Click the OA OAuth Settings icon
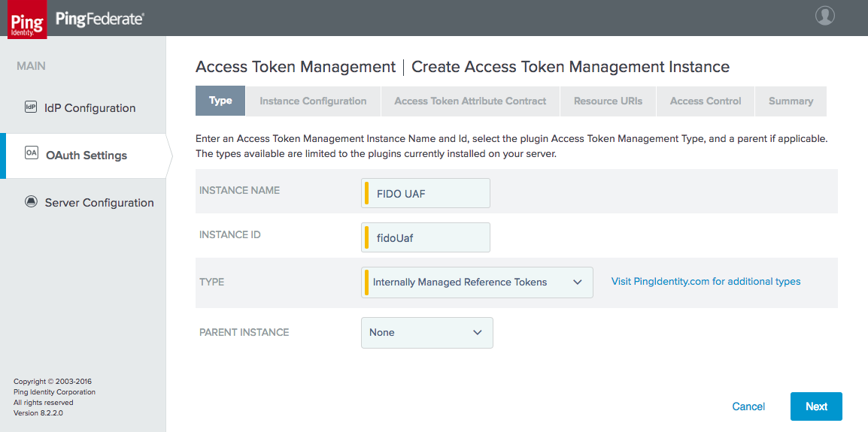Image resolution: width=868 pixels, height=432 pixels. click(32, 153)
